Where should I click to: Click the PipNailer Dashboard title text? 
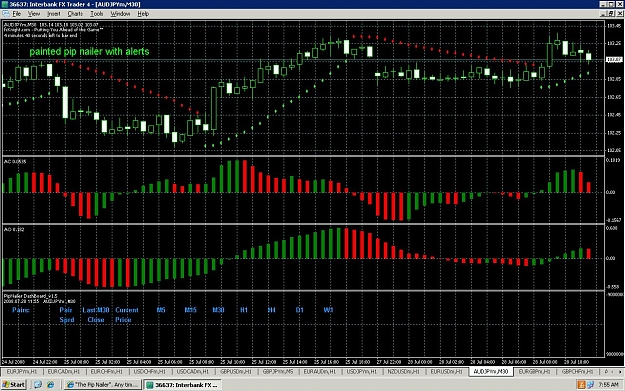pos(31,296)
